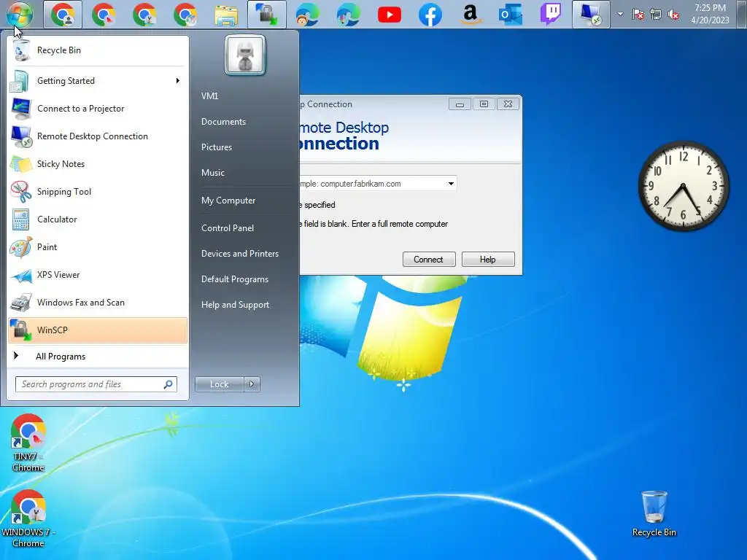Select Remote Desktop Connection in Start menu
This screenshot has width=747, height=560.
coord(98,136)
